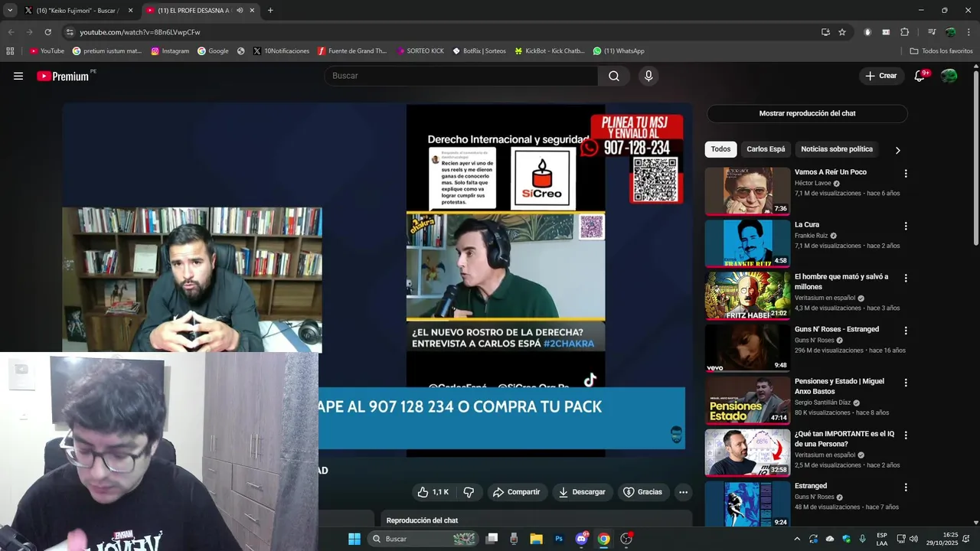Like the video with thumbs up

[x=434, y=492]
